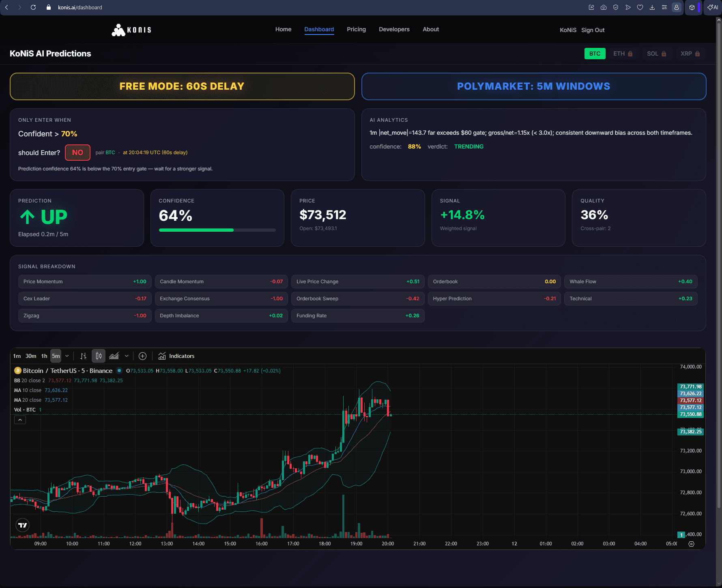Click the Zigzag signal row
Screen dimensions: 722x588
click(x=85, y=316)
